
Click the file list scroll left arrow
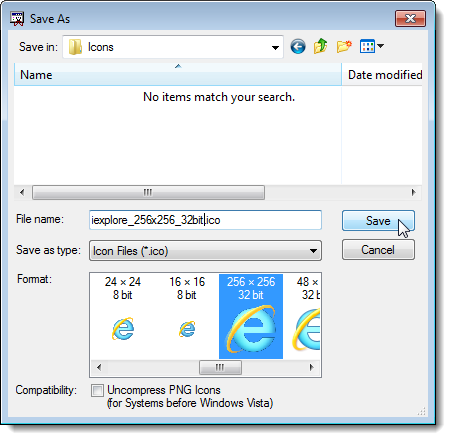point(22,192)
